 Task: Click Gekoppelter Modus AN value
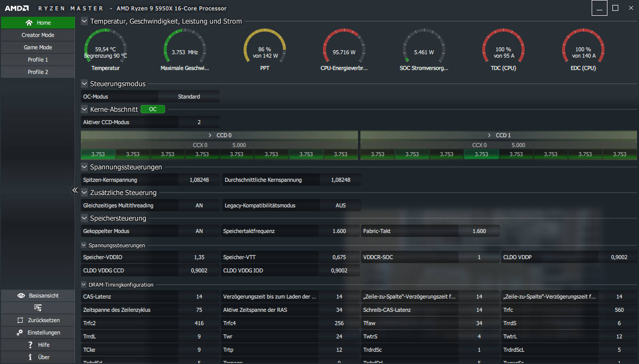point(199,231)
